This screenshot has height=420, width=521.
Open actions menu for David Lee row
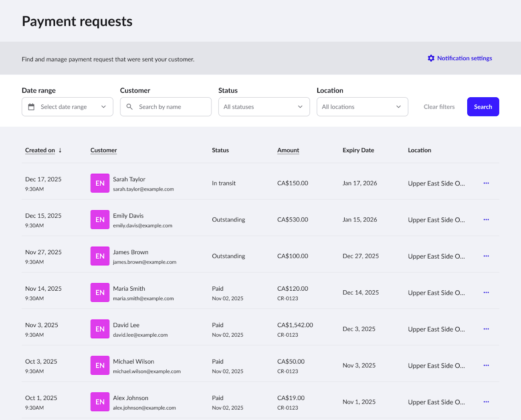pyautogui.click(x=486, y=329)
